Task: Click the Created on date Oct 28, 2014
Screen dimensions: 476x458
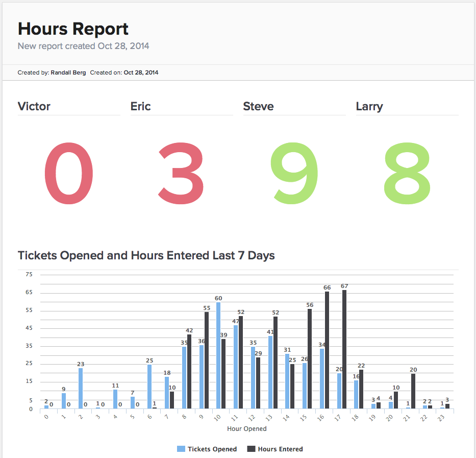Action: pyautogui.click(x=141, y=73)
